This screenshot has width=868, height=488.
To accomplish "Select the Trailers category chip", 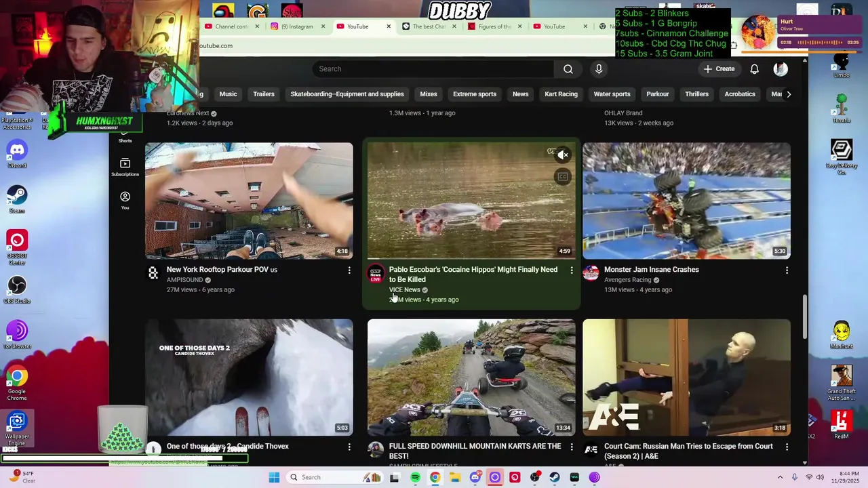I will click(x=264, y=94).
